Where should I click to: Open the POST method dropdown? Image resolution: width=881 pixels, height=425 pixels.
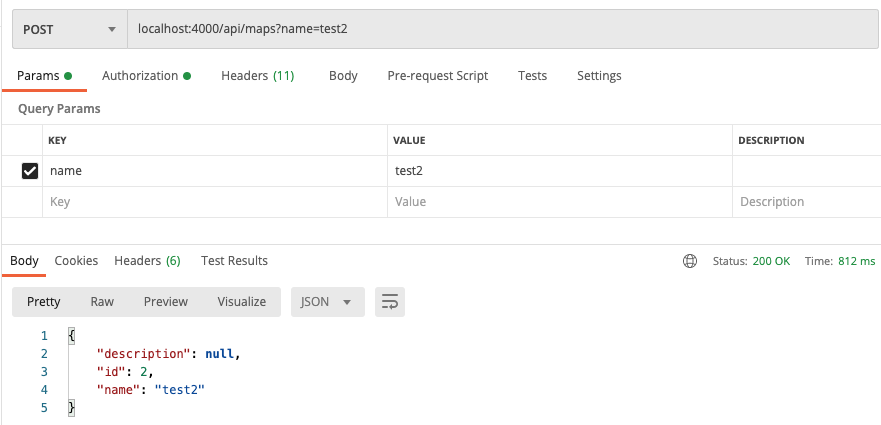pyautogui.click(x=70, y=29)
